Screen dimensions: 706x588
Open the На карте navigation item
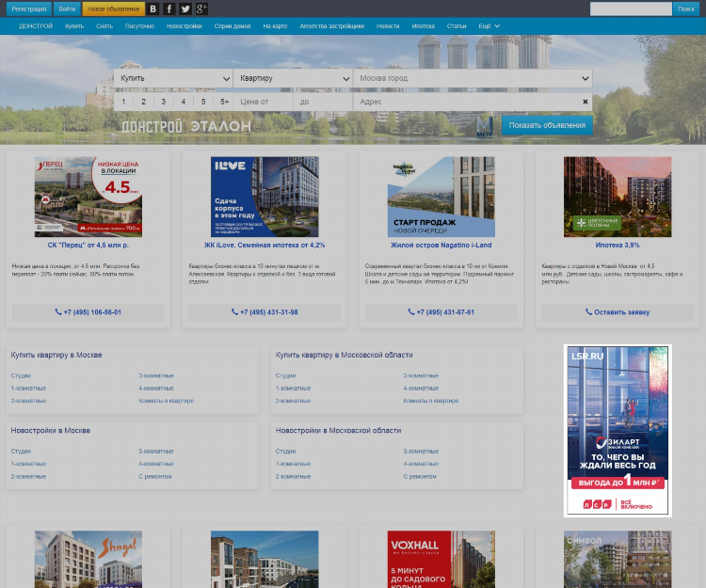275,26
